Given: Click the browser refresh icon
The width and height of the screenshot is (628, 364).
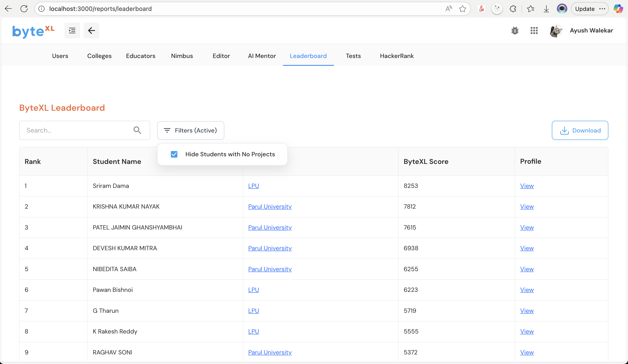Looking at the screenshot, I should 24,9.
